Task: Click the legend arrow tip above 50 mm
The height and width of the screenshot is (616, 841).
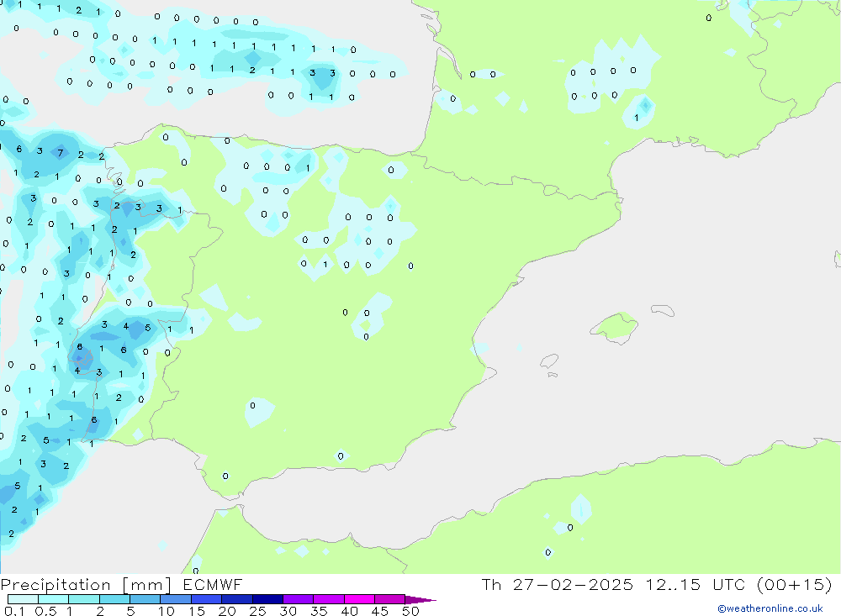Action: tap(420, 599)
